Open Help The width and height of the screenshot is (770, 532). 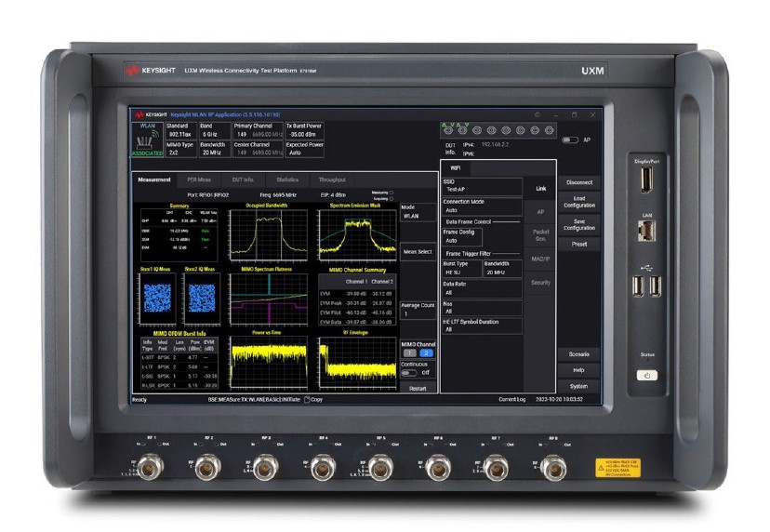[579, 370]
